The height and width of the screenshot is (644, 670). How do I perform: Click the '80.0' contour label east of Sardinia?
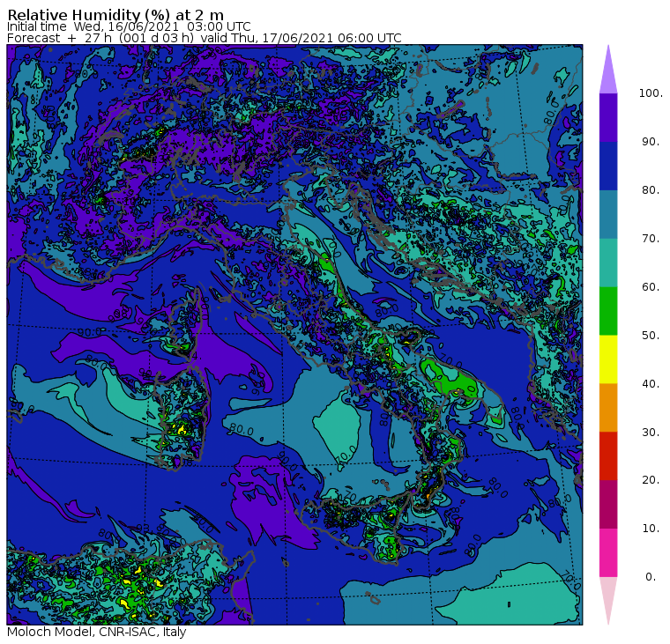click(x=242, y=430)
